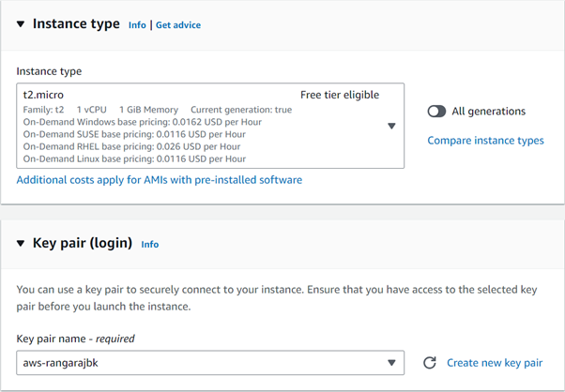Image resolution: width=565 pixels, height=392 pixels.
Task: Open Info link next to Instance type
Action: pos(137,25)
